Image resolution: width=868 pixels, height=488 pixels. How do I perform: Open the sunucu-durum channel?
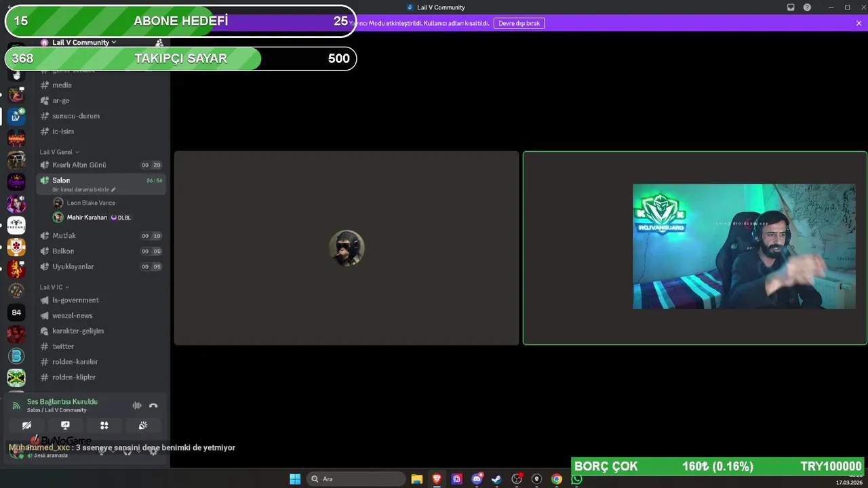(100, 116)
